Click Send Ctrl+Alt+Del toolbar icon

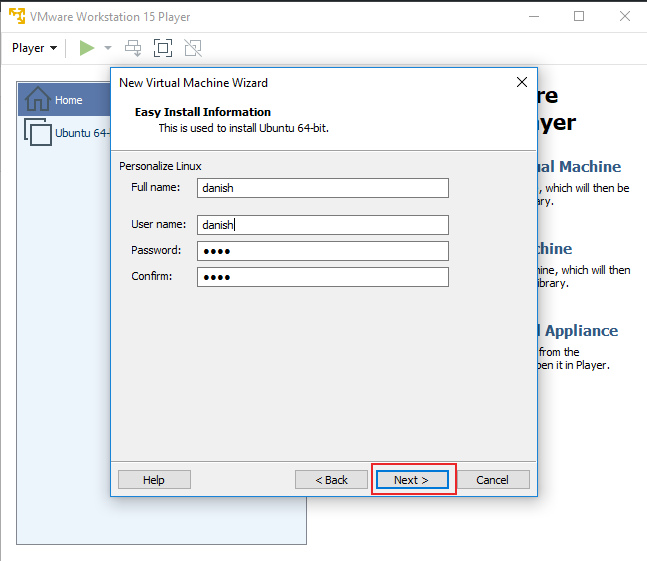pos(133,48)
